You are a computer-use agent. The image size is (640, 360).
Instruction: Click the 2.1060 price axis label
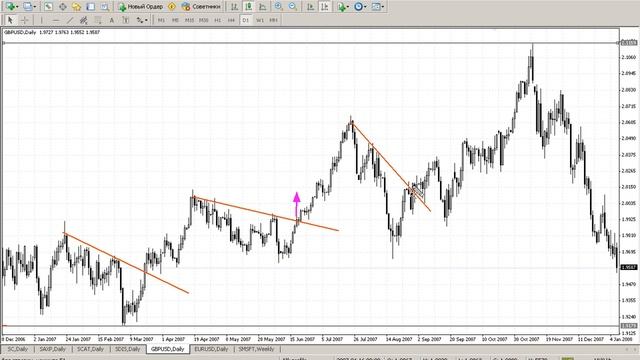628,58
